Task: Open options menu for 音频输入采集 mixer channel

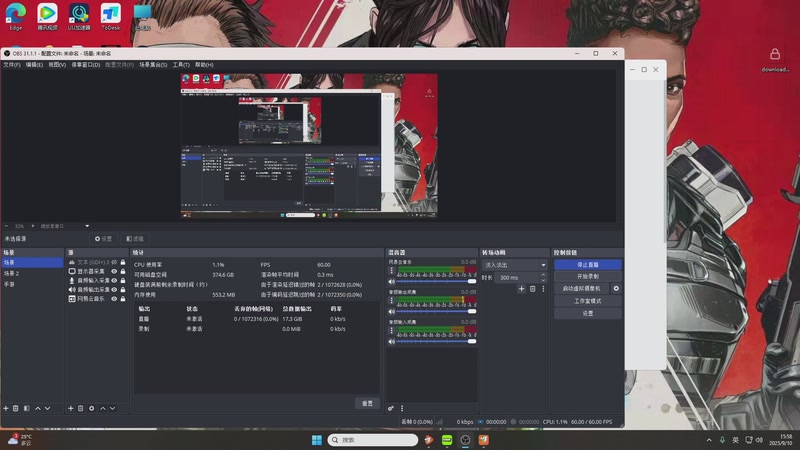Action: [392, 331]
